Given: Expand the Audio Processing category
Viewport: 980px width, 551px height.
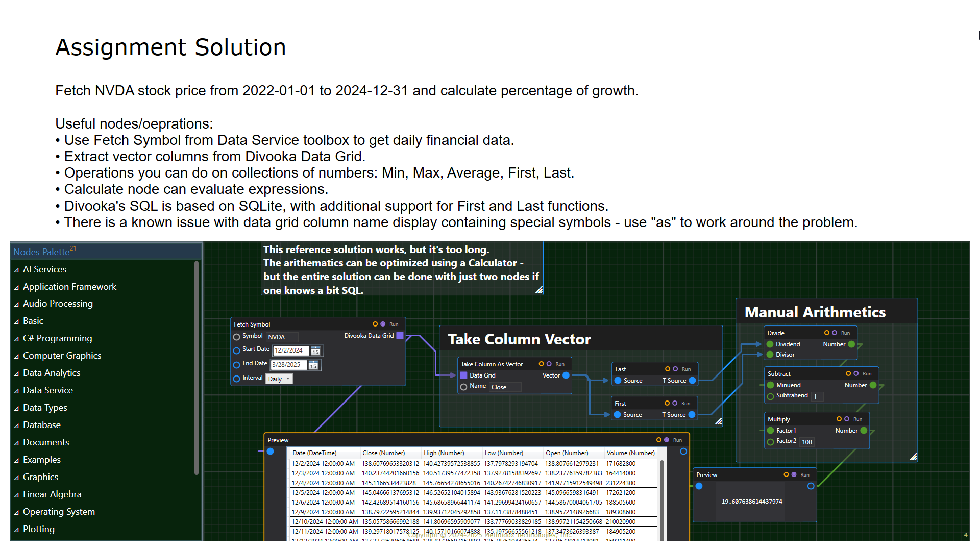Looking at the screenshot, I should coord(16,304).
